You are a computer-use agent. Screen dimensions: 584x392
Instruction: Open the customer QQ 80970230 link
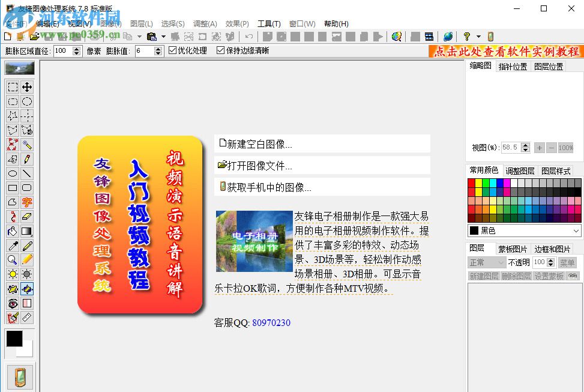[x=271, y=323]
